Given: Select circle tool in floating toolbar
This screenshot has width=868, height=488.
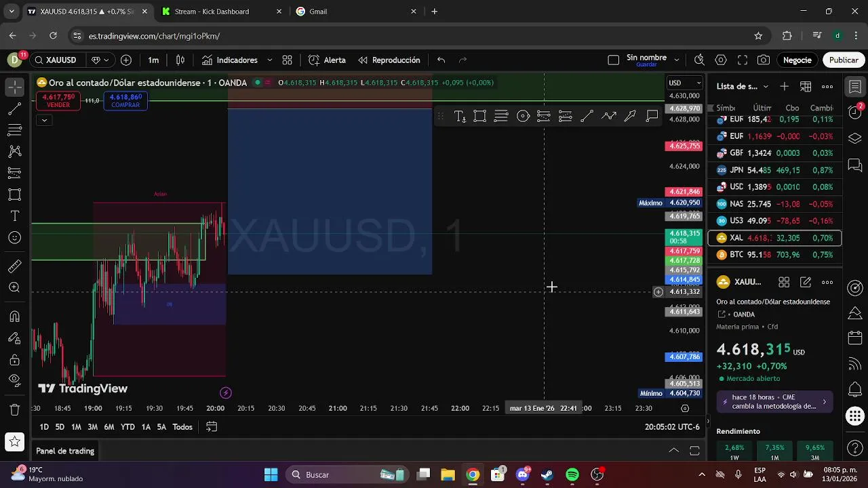Looking at the screenshot, I should point(523,117).
